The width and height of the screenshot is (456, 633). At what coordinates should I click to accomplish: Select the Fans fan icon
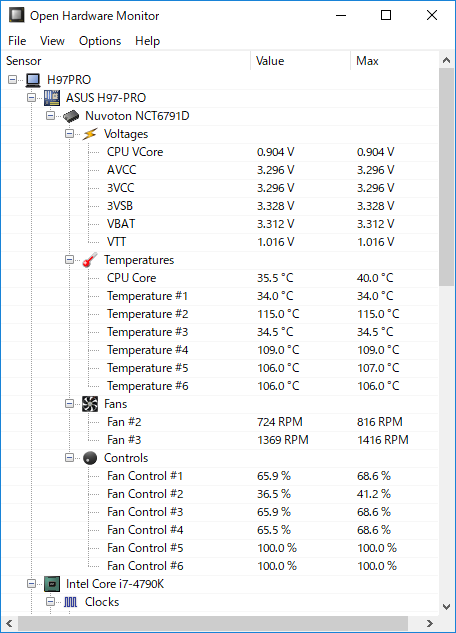(x=90, y=404)
